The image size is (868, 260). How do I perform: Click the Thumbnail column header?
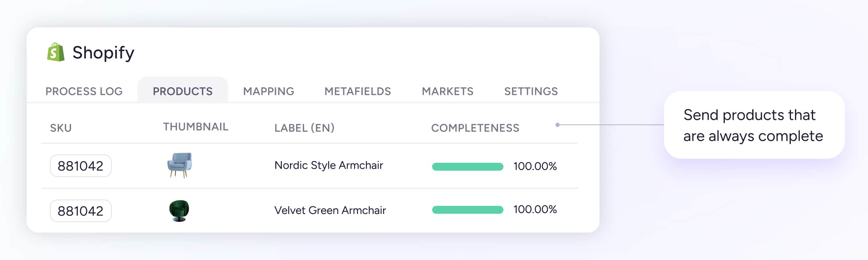pos(196,127)
